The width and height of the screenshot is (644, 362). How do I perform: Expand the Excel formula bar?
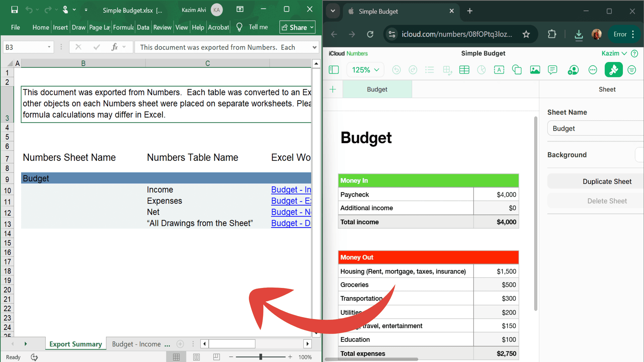click(x=314, y=47)
